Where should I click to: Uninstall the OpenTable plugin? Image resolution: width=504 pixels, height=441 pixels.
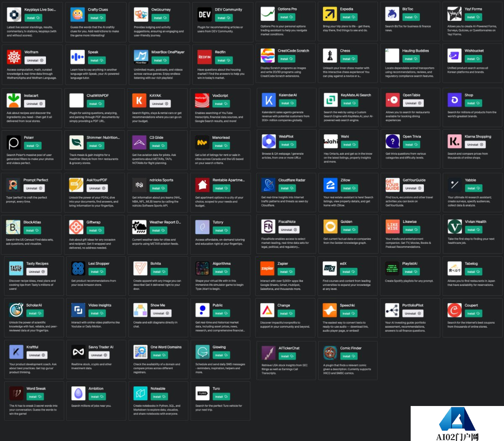pos(413,103)
